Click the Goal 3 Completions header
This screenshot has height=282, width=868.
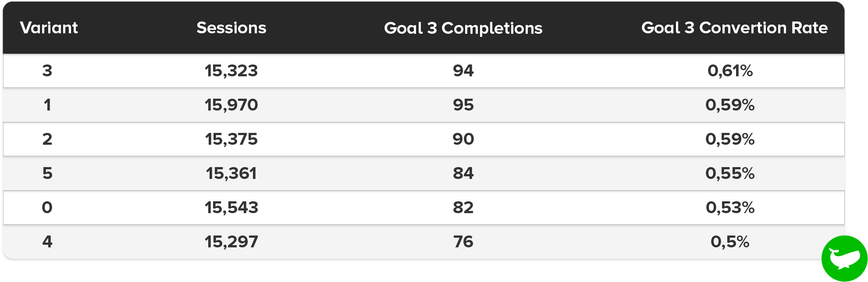(x=463, y=28)
